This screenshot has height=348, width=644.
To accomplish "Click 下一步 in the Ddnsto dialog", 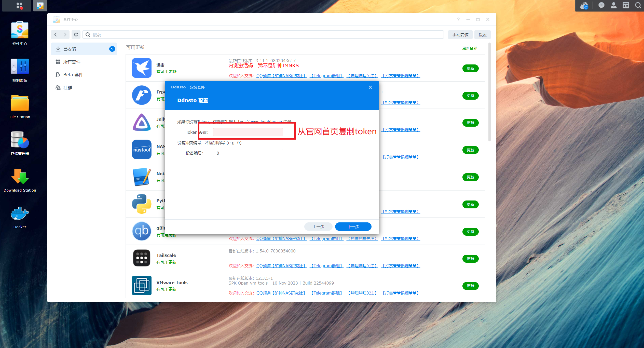I will click(x=353, y=226).
